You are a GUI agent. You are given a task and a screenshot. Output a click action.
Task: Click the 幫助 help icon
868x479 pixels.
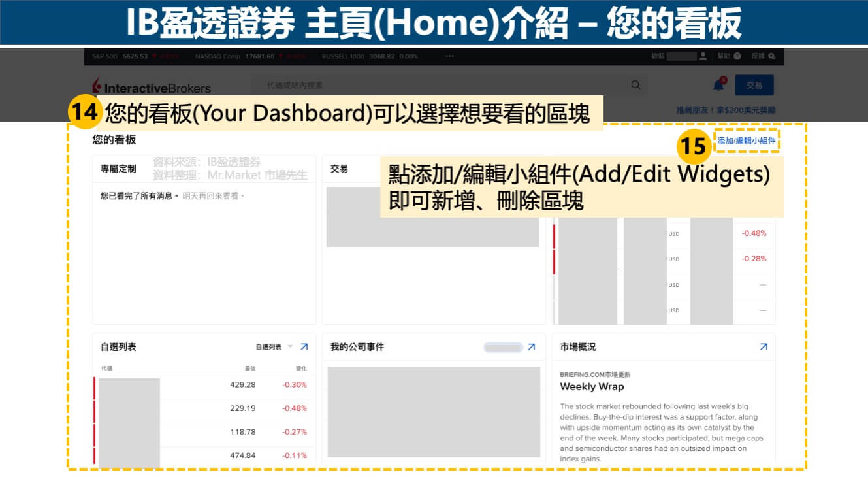click(737, 56)
